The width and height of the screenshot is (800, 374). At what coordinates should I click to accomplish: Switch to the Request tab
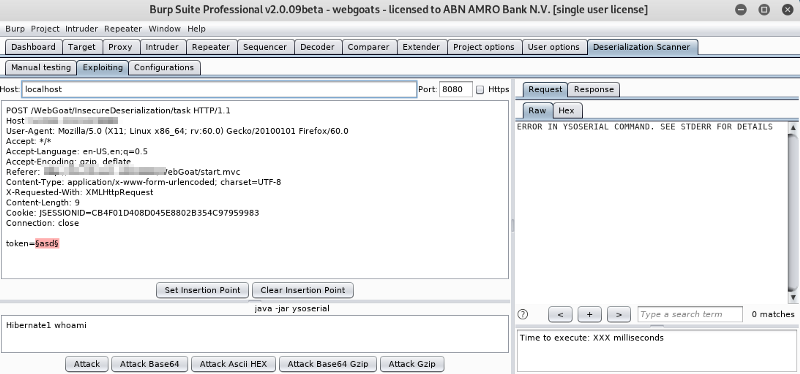click(x=545, y=89)
